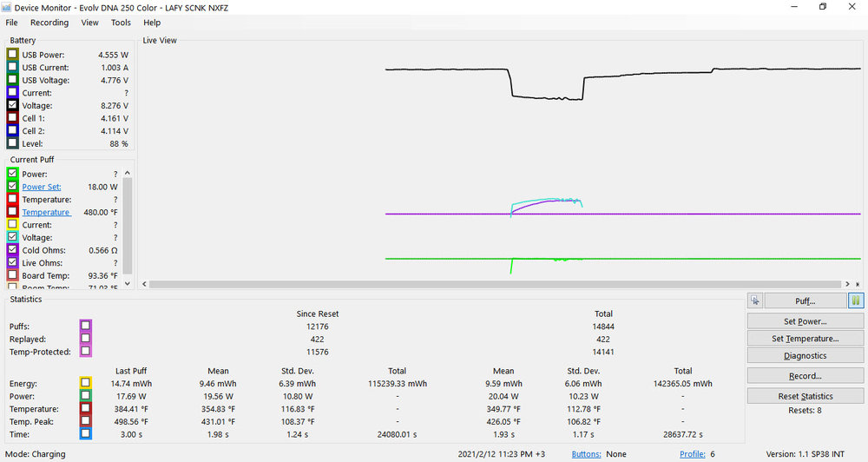Screen dimensions: 868x462
Task: Enable the Board Temp checkbox
Action: [x=12, y=275]
